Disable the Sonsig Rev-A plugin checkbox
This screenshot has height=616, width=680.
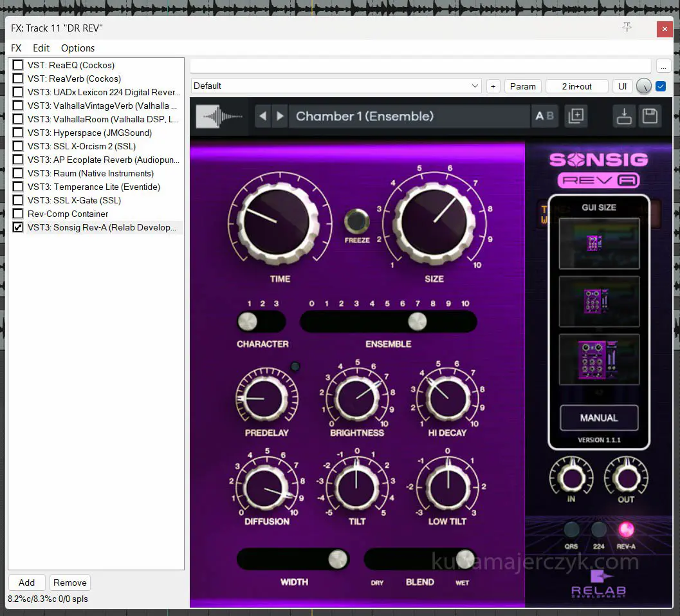pos(18,227)
